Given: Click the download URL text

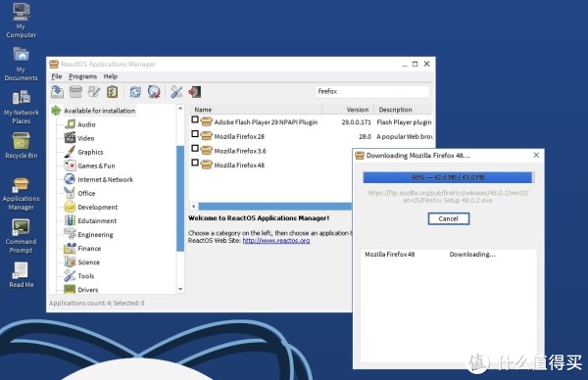Looking at the screenshot, I should [448, 197].
